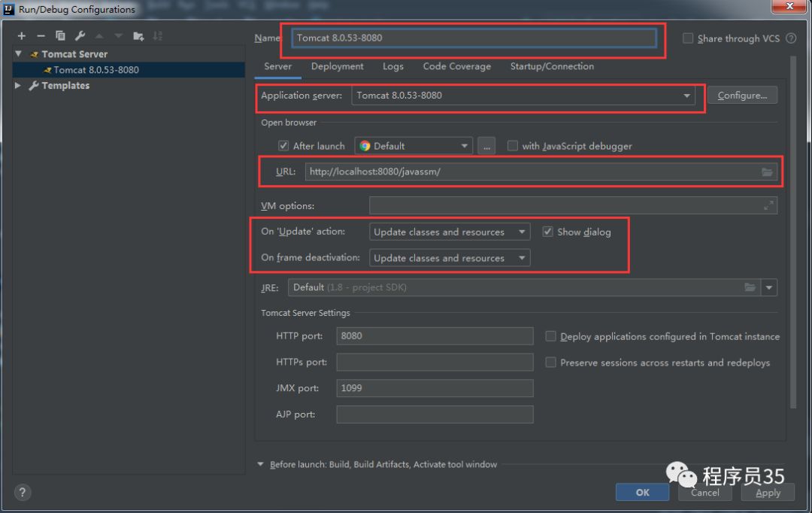Toggle Share through VCS checkbox
This screenshot has width=812, height=513.
tap(688, 38)
